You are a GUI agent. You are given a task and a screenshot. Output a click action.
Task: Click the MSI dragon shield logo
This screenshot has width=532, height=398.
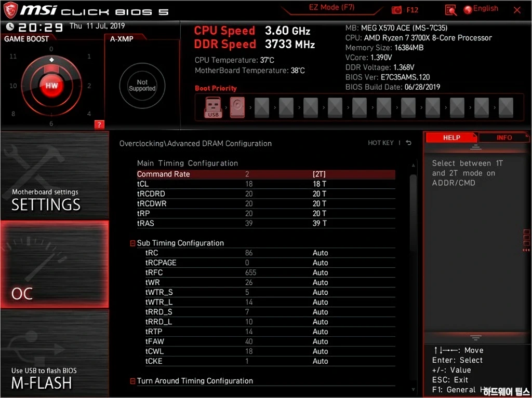10,10
